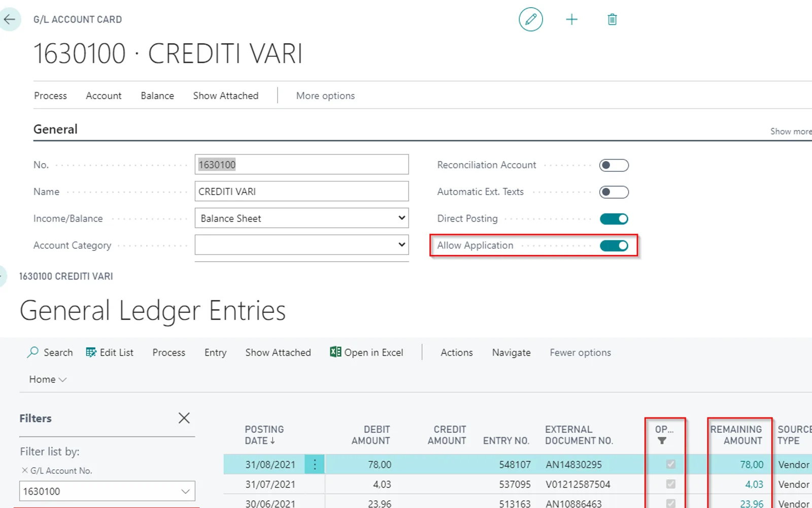Open the Income/Balance dropdown
Viewport: 812px width, 508px height.
[x=301, y=218]
